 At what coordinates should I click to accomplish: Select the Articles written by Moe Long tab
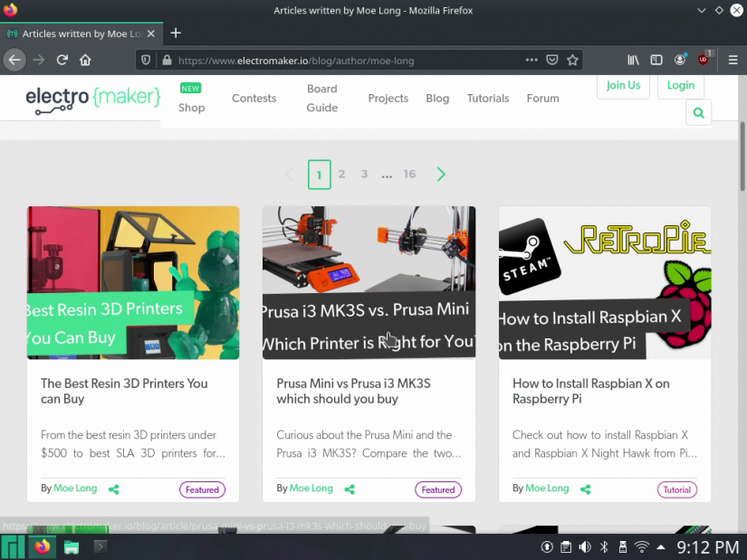[x=81, y=33]
